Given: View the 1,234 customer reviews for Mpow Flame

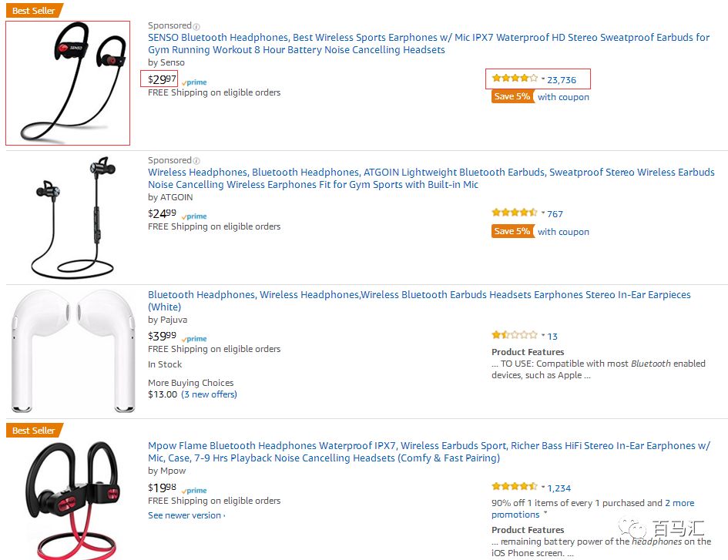Looking at the screenshot, I should point(559,488).
